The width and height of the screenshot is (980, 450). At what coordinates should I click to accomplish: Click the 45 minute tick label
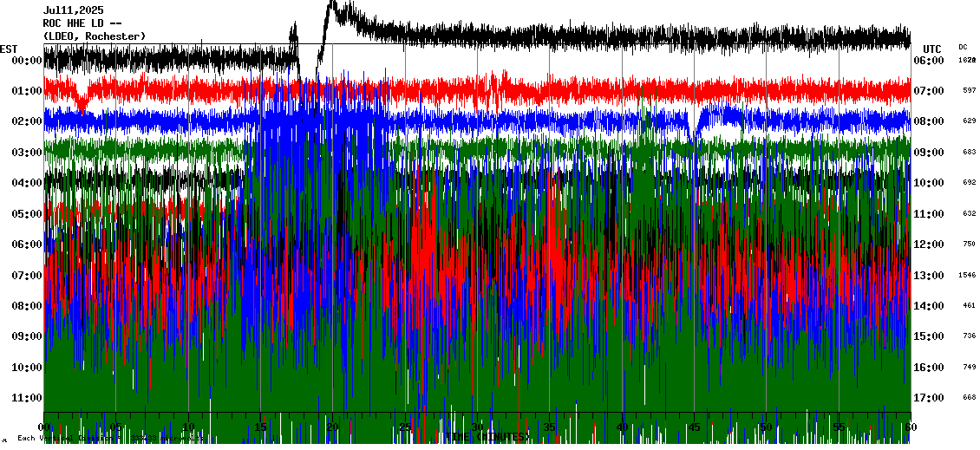click(x=694, y=427)
